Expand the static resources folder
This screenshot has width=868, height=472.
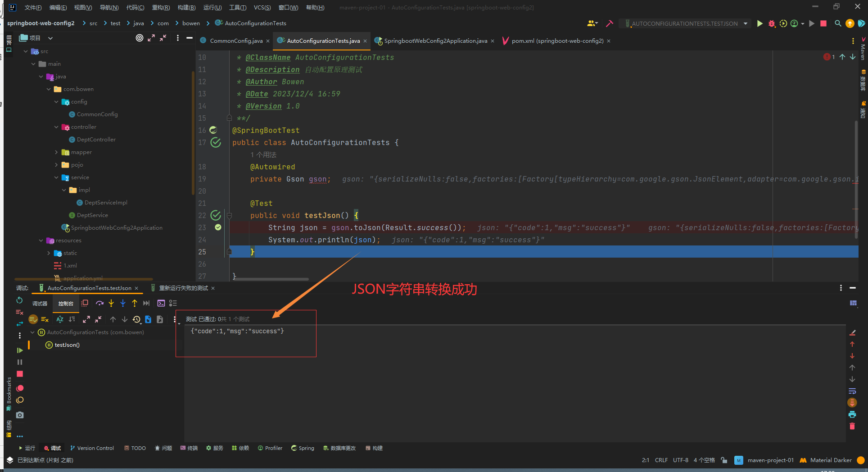[49, 253]
